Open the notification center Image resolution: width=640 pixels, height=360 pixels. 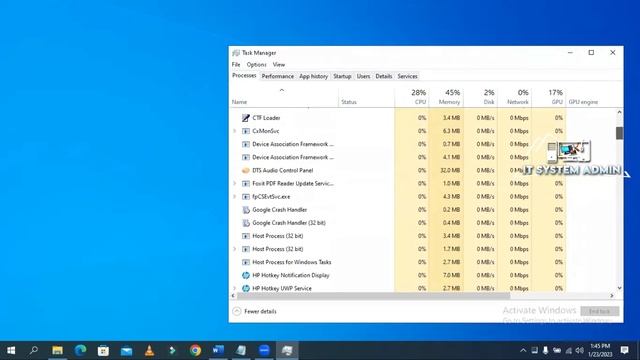click(x=624, y=350)
